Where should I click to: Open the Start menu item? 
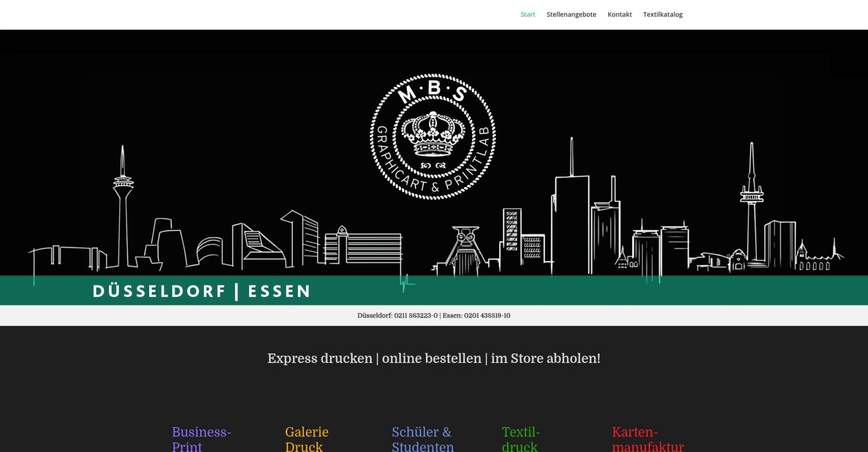tap(527, 15)
